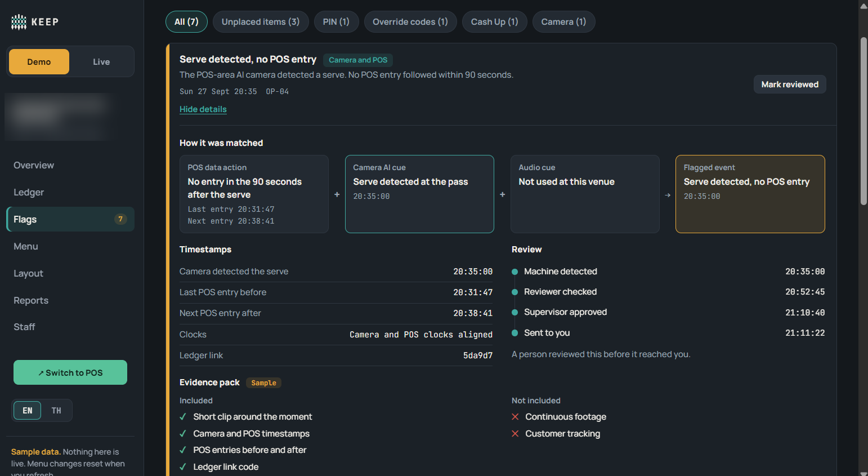
Task: Click the scrollbar up arrow
Action: (x=863, y=6)
